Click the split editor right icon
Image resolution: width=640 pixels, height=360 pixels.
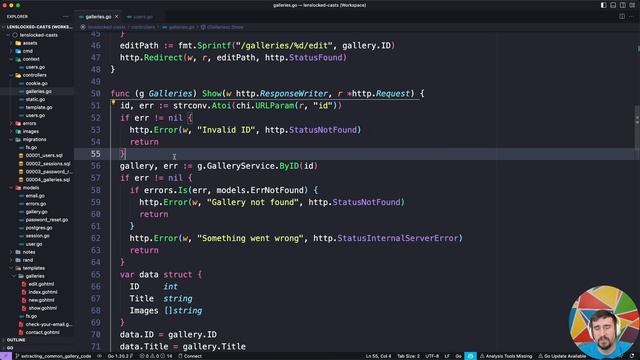point(622,17)
